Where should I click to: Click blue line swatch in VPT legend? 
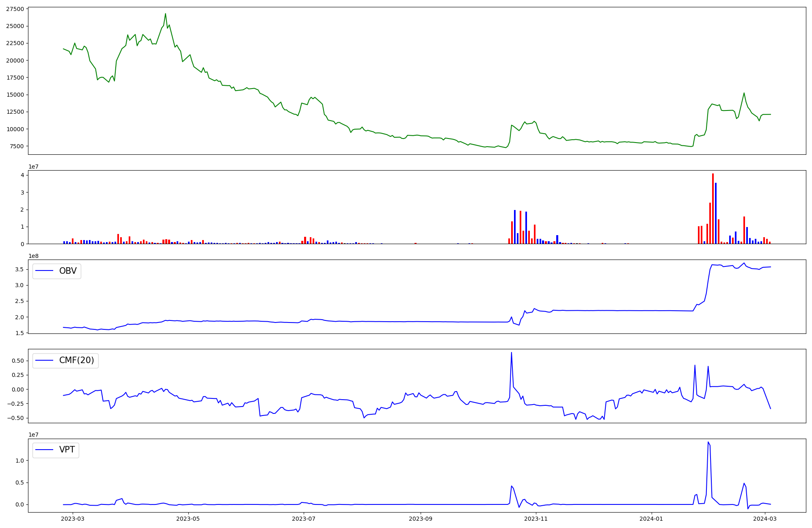pos(45,450)
